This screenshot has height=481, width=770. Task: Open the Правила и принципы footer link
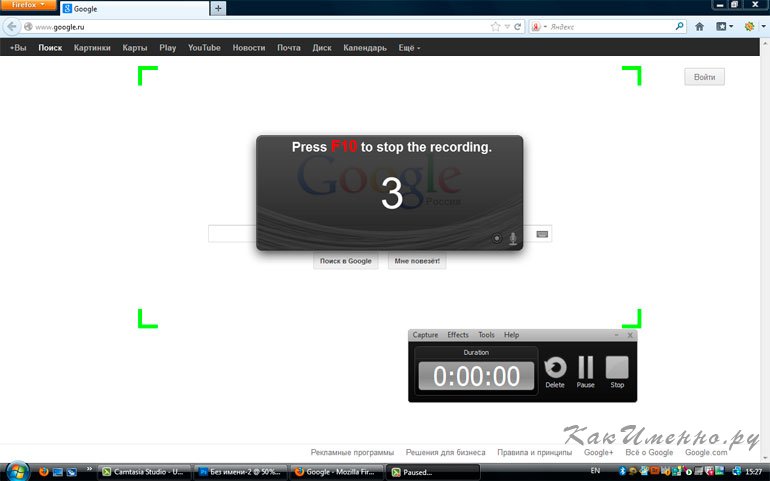click(534, 452)
